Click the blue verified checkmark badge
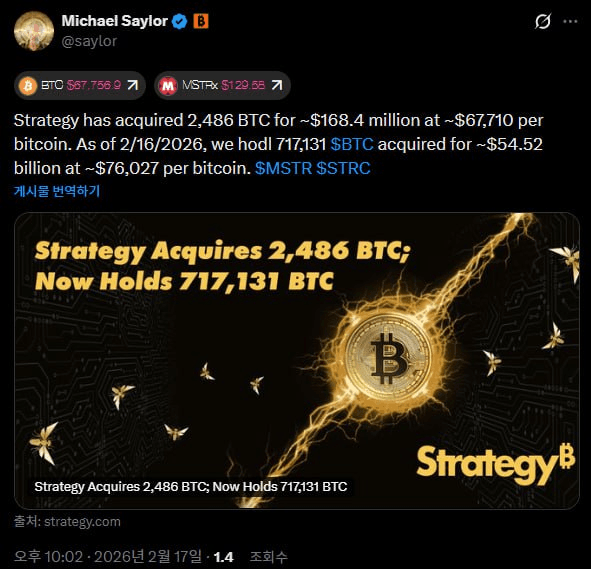Image resolution: width=591 pixels, height=569 pixels. [179, 21]
